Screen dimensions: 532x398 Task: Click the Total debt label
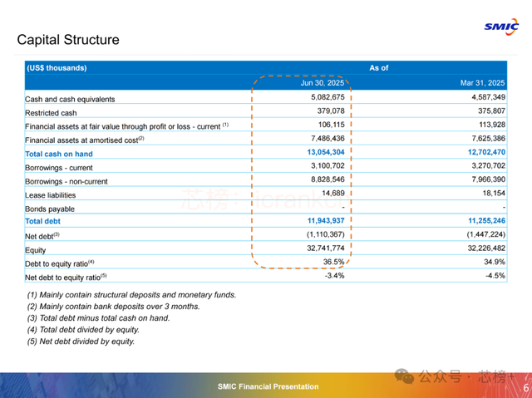[42, 221]
